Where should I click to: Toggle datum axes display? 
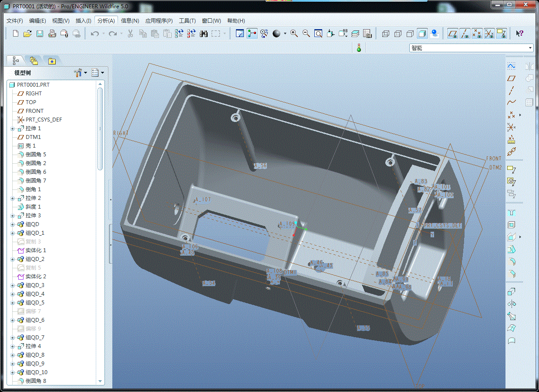tap(465, 34)
